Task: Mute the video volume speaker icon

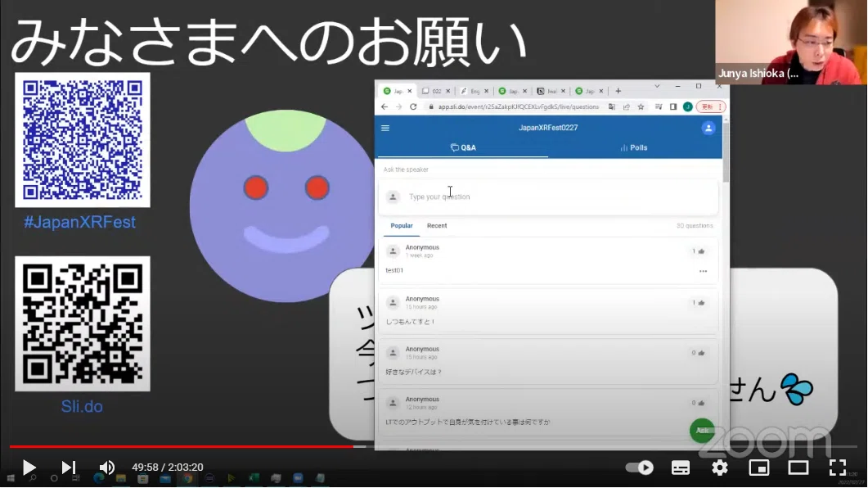Action: point(106,468)
